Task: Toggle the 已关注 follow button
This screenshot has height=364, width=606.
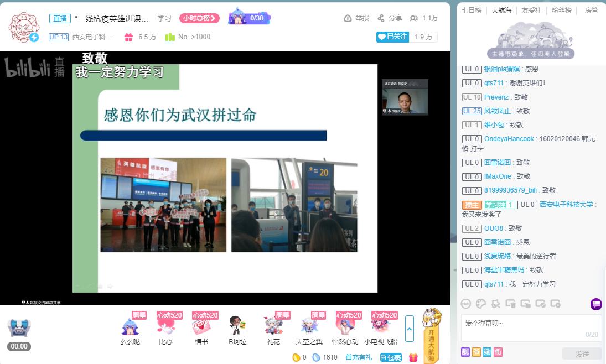Action: (x=392, y=37)
